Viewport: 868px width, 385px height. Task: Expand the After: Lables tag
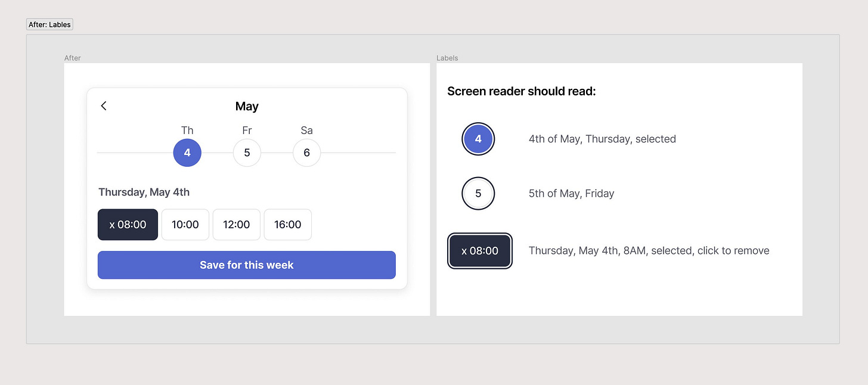click(x=49, y=24)
